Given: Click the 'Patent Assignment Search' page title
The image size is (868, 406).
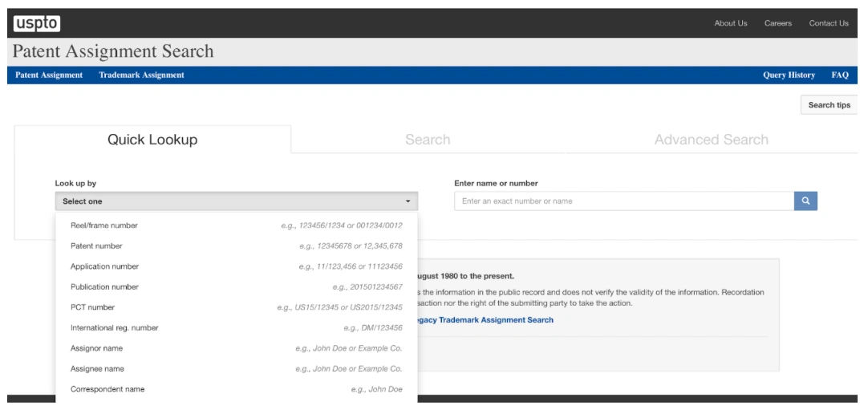Looking at the screenshot, I should click(x=113, y=51).
